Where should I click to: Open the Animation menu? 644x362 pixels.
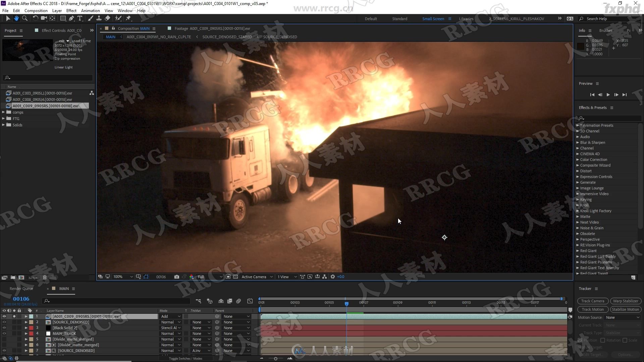(x=91, y=10)
